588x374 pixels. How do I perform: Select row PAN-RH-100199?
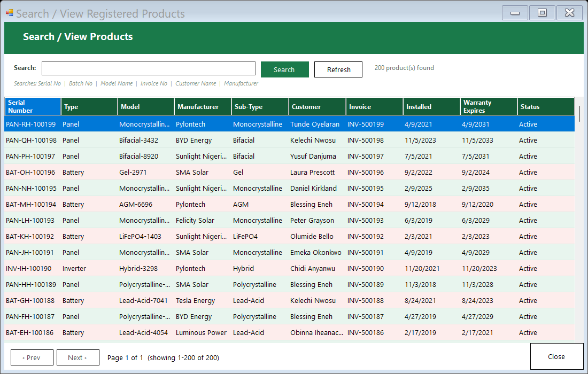point(290,124)
